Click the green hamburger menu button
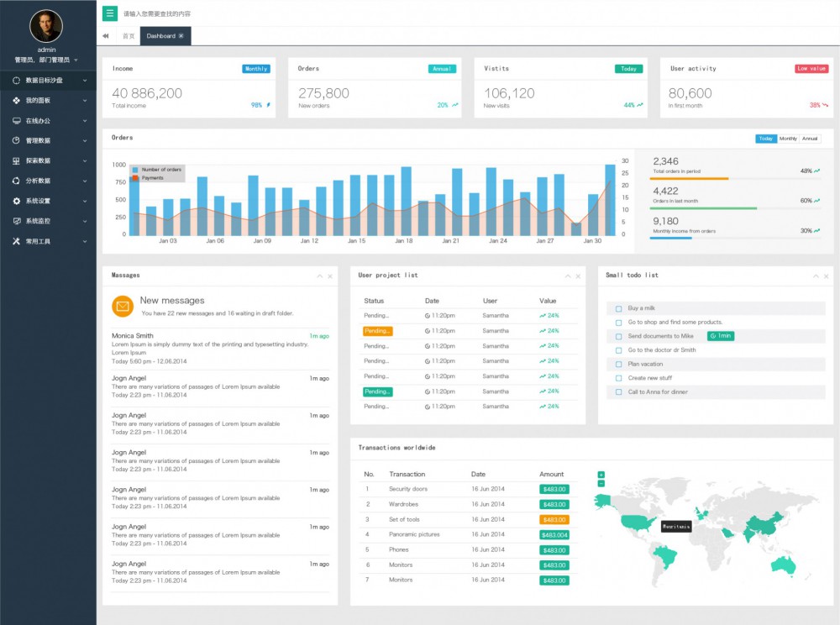 tap(110, 13)
